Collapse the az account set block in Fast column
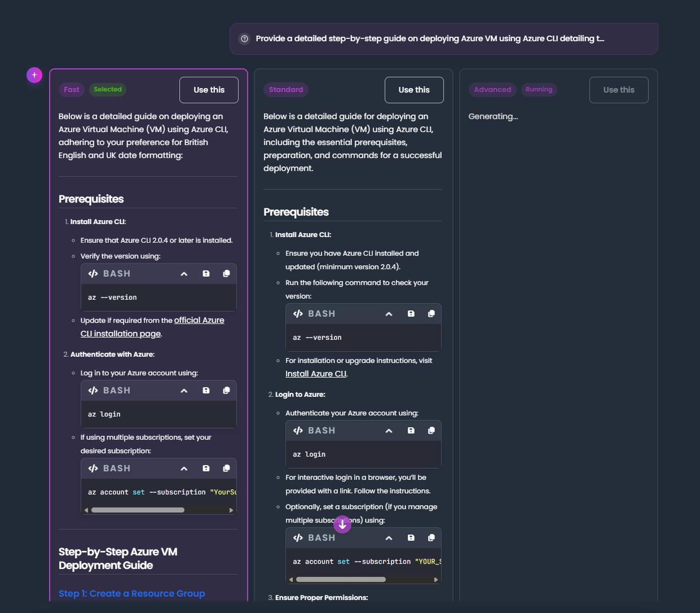700x613 pixels. (184, 468)
